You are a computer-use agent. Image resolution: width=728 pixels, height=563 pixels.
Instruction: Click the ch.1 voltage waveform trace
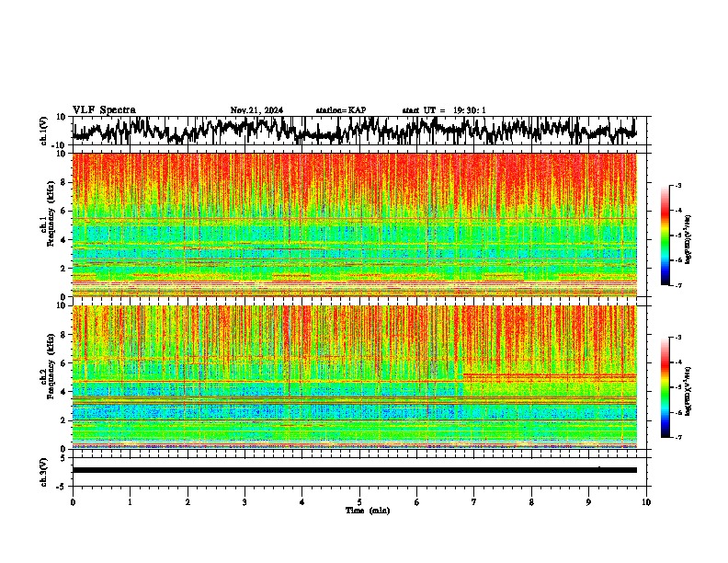coord(354,131)
